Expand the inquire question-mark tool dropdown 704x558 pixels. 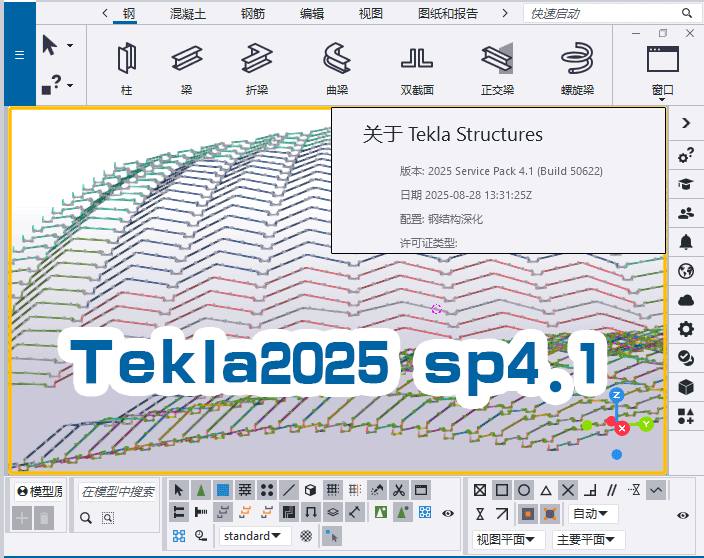pyautogui.click(x=70, y=85)
